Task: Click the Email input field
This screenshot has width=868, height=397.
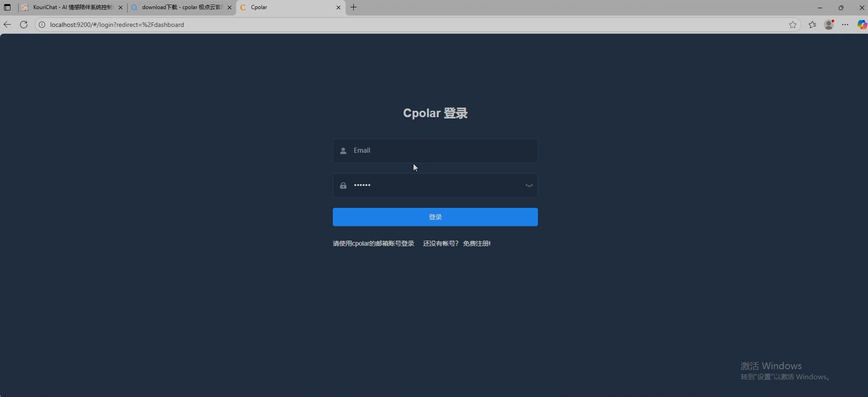Action: [x=435, y=151]
